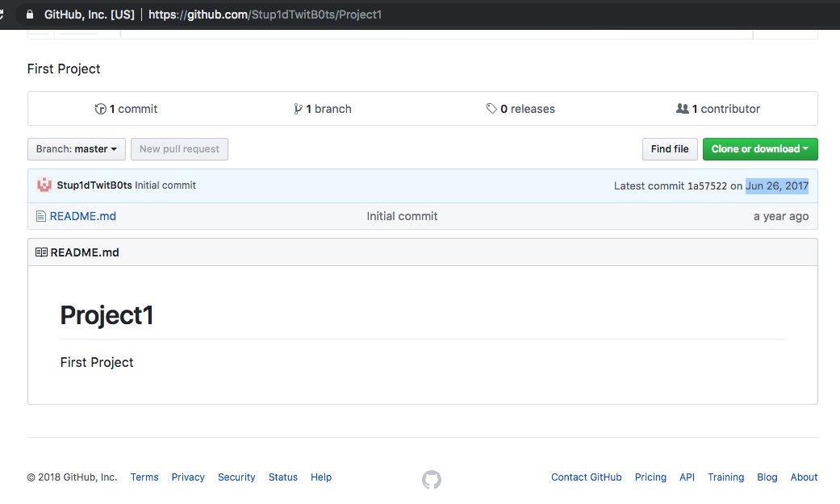Click the browser reload icon
Viewport: 840px width, 504px height.
[x=2, y=15]
